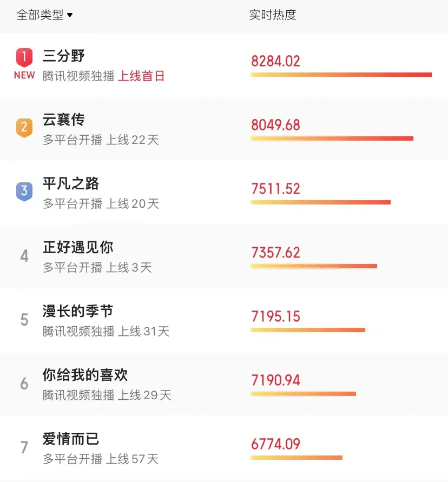This screenshot has height=482, width=448.
Task: Click the rank number 6 icon
Action: click(x=24, y=384)
